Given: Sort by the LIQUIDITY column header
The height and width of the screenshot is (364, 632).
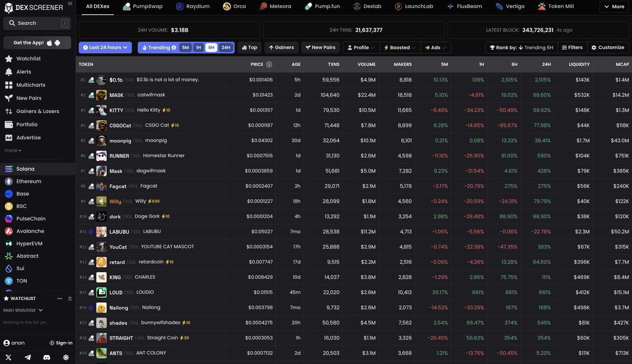Looking at the screenshot, I should coord(579,64).
